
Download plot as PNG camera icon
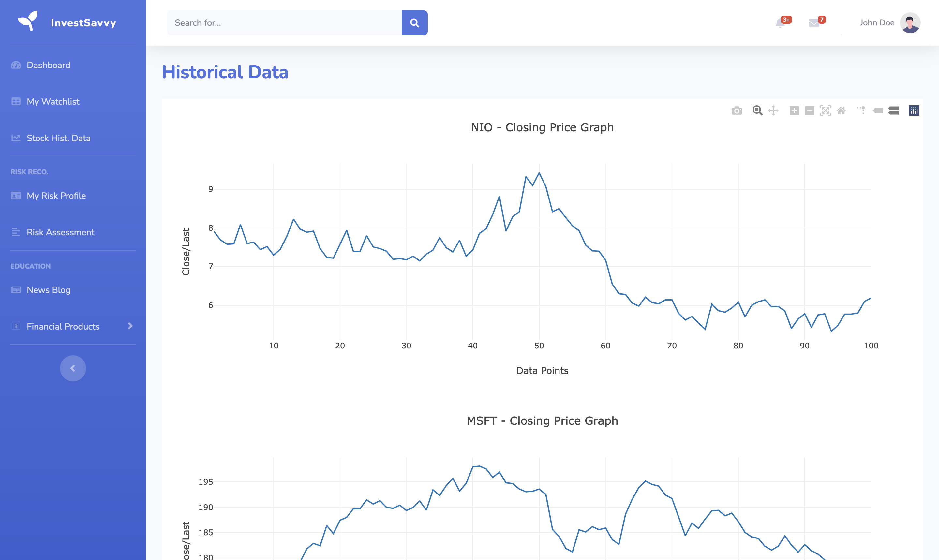click(x=736, y=111)
